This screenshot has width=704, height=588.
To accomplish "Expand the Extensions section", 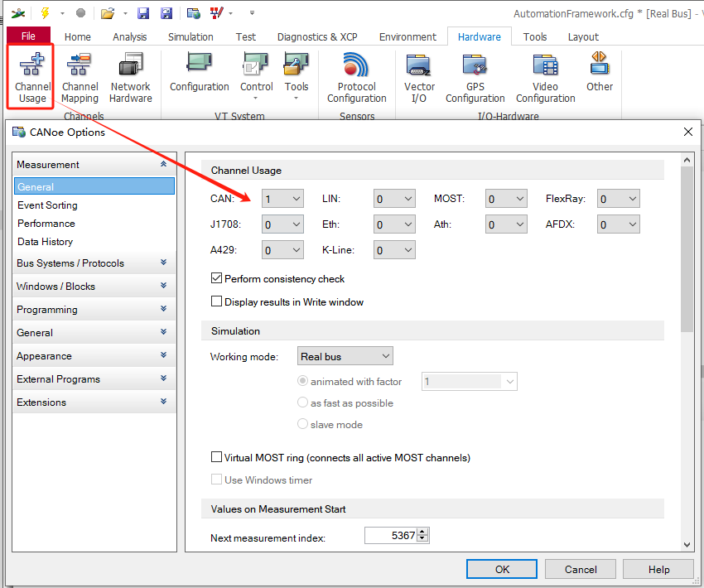I will tap(94, 402).
